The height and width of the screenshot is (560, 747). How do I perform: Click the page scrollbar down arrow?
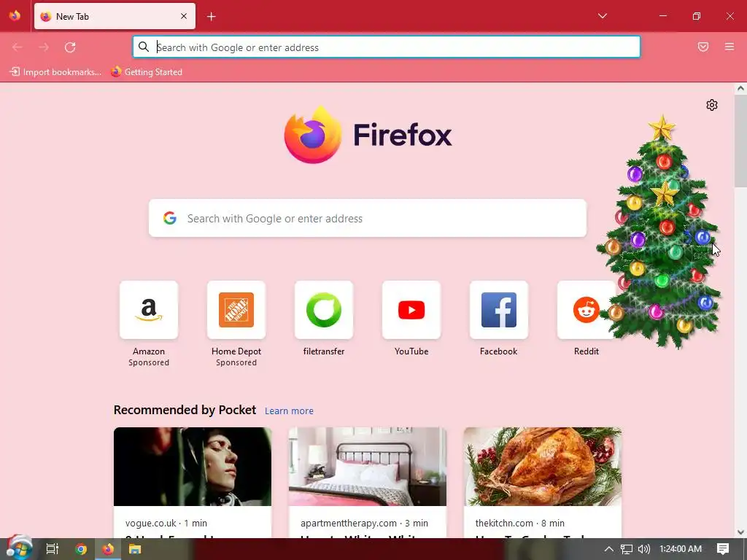[740, 532]
